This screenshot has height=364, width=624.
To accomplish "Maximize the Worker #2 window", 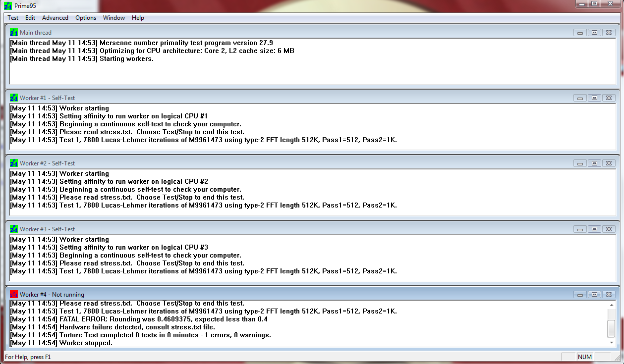I will click(594, 163).
